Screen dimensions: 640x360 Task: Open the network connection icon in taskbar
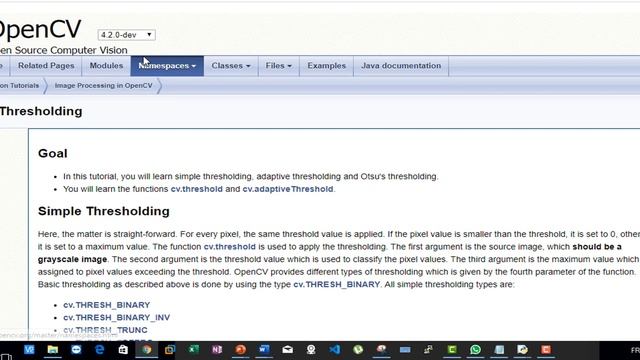pos(428,350)
